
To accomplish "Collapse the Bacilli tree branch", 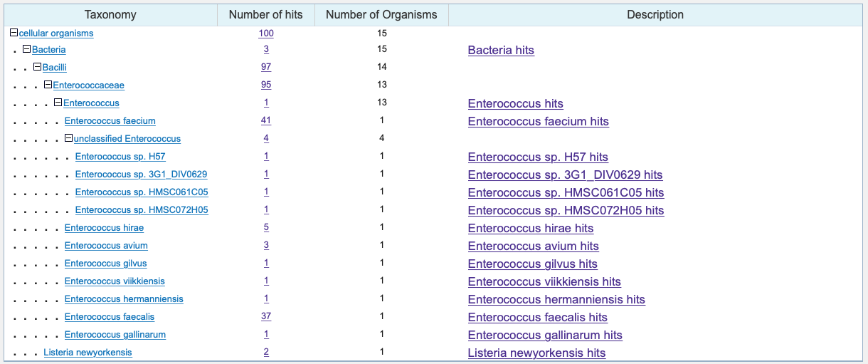I will pos(38,67).
